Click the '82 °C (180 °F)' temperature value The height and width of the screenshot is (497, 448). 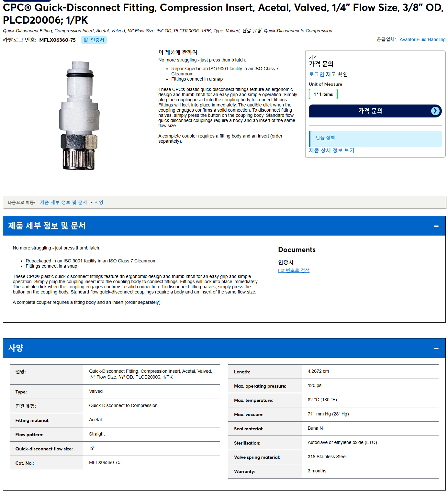click(322, 400)
